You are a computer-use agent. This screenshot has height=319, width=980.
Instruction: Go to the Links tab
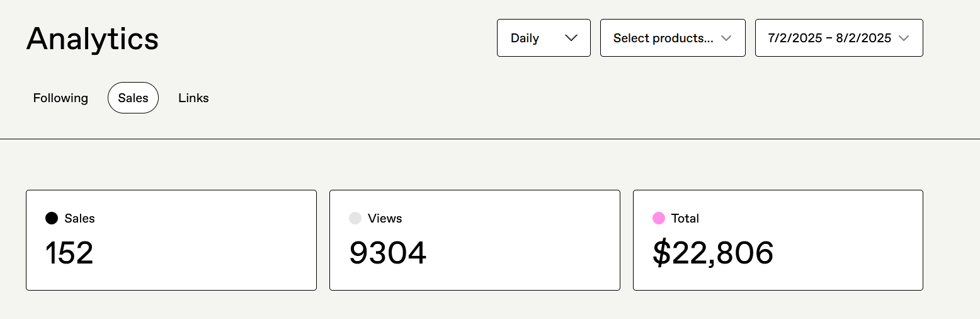pos(193,98)
